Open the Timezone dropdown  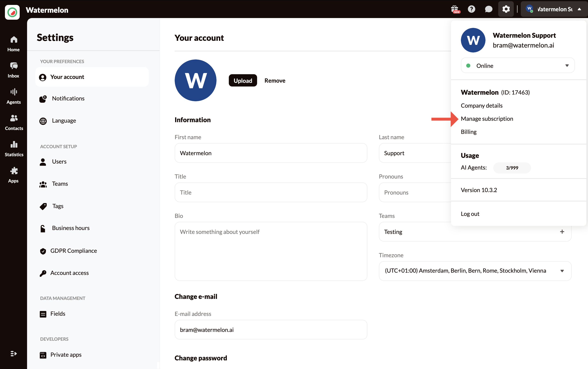pos(475,271)
